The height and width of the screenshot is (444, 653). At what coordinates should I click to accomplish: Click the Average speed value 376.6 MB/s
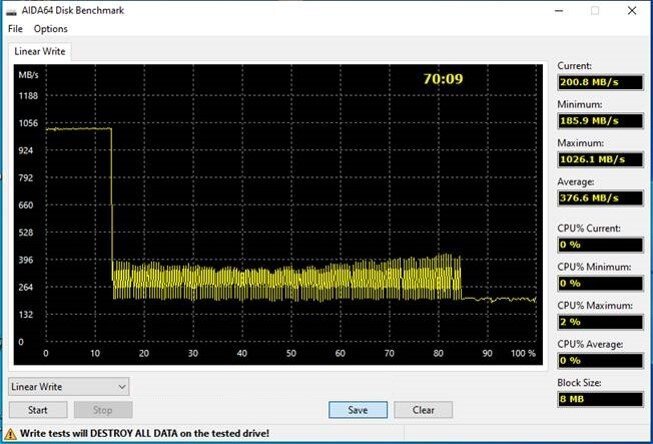pos(600,198)
